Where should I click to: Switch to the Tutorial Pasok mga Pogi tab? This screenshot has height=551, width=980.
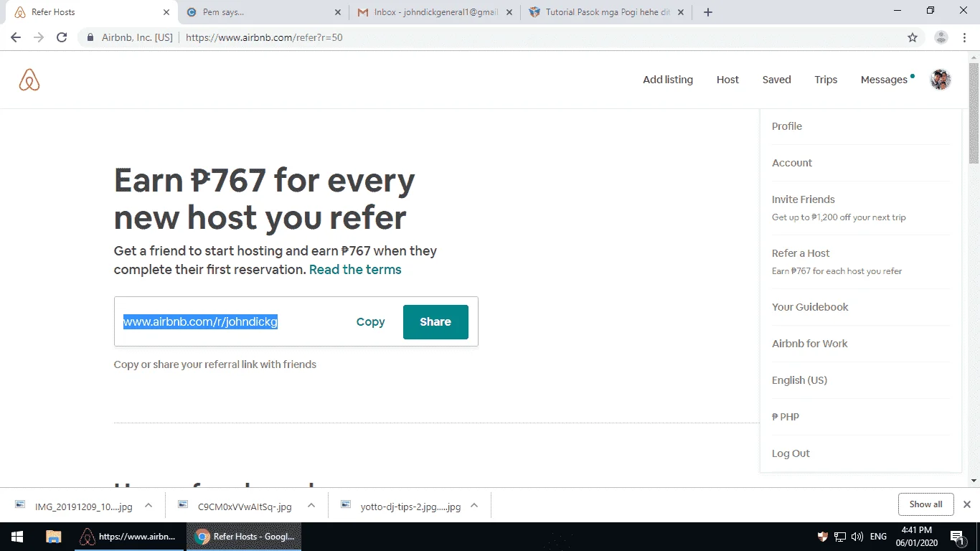tap(607, 12)
